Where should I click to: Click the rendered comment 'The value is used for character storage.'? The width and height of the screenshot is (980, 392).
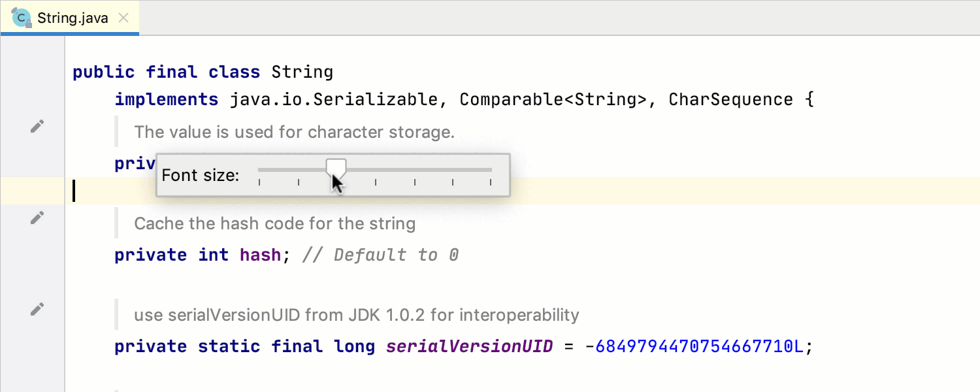pos(294,132)
